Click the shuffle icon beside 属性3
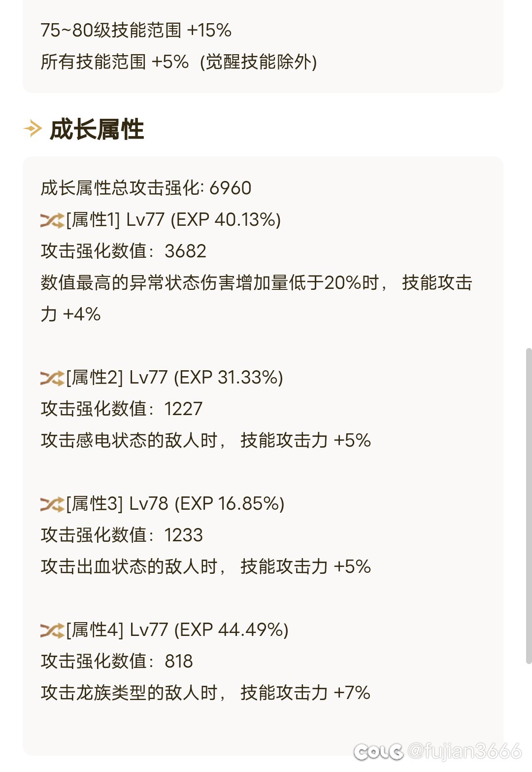 [52, 504]
